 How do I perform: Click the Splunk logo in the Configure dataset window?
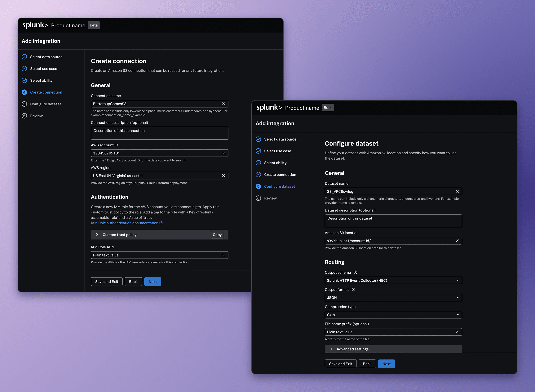[269, 107]
